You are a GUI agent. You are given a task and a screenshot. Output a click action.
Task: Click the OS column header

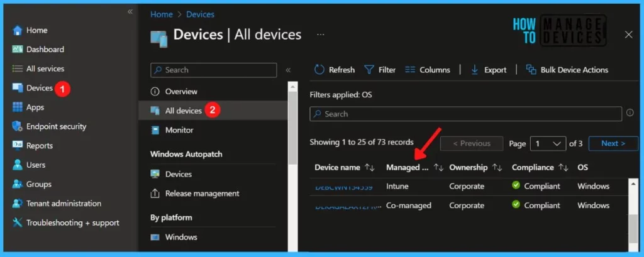[x=582, y=168]
